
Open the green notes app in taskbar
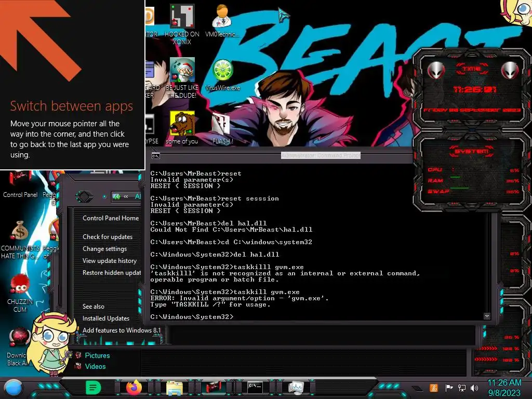point(94,388)
